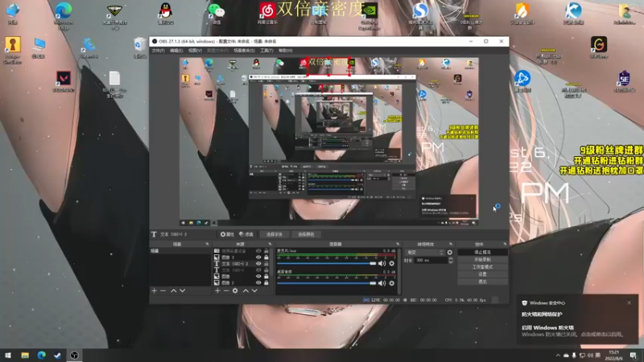Remove the selected scene with minus button
The height and width of the screenshot is (362, 644).
[x=163, y=290]
